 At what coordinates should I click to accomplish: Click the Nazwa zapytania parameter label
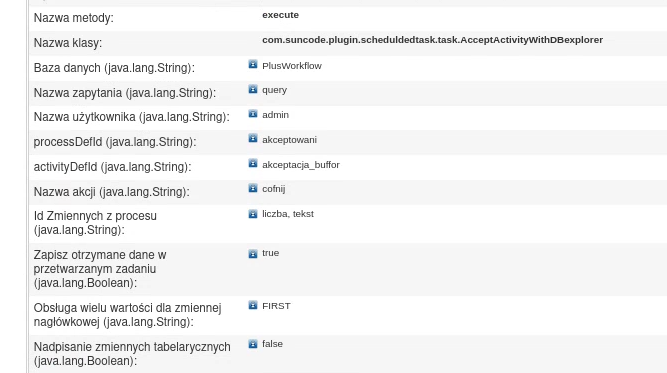tap(125, 93)
